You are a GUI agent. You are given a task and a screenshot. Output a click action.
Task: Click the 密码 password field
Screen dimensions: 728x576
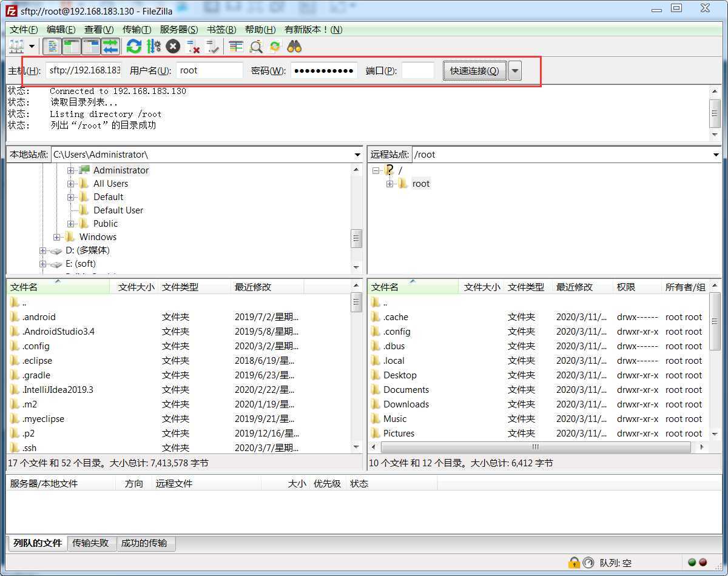[324, 70]
